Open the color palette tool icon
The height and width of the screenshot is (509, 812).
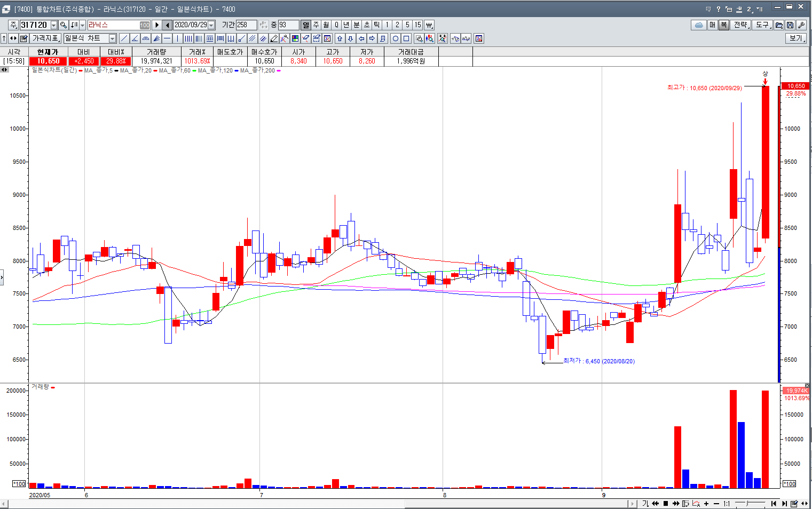295,38
